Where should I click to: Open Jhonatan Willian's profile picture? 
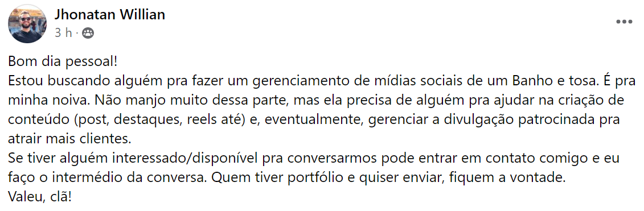coord(27,24)
